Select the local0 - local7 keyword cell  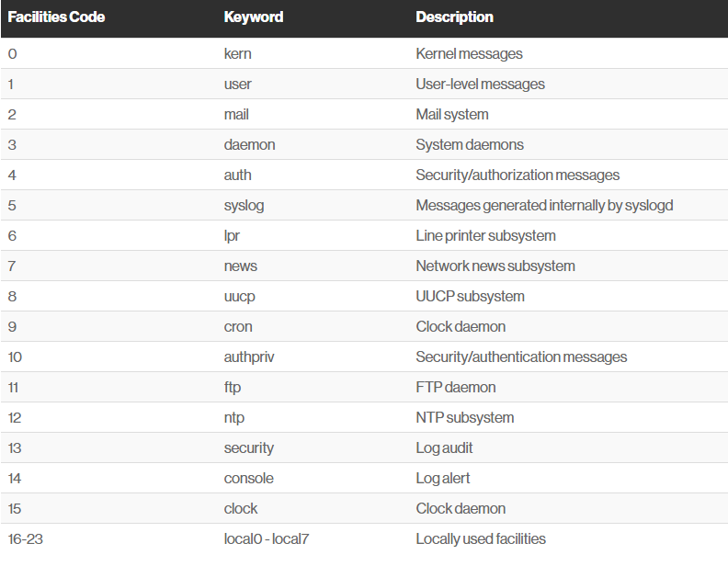(x=267, y=538)
